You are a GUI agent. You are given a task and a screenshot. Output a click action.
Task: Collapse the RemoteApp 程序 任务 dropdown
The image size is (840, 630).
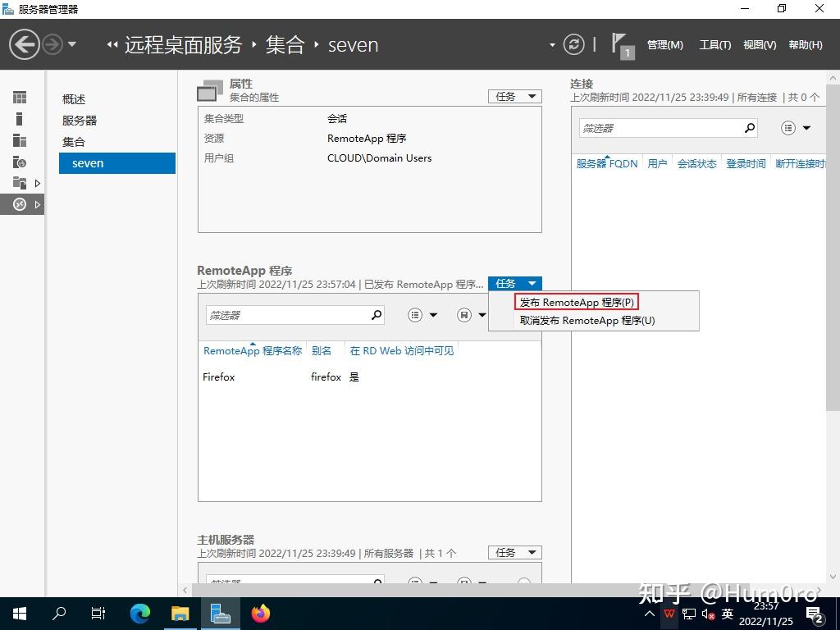coord(515,283)
